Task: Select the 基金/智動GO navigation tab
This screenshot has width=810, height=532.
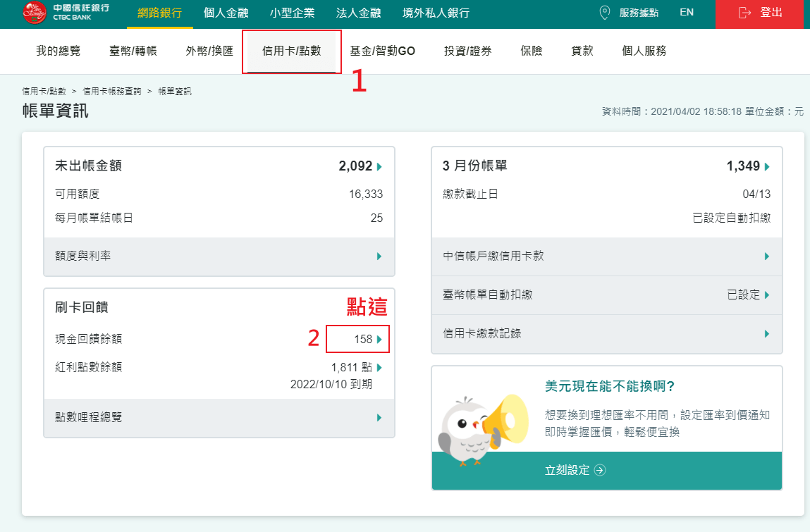Action: click(382, 51)
